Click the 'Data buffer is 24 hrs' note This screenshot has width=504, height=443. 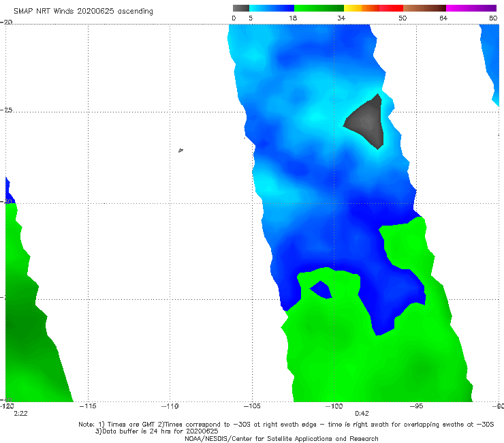click(157, 431)
